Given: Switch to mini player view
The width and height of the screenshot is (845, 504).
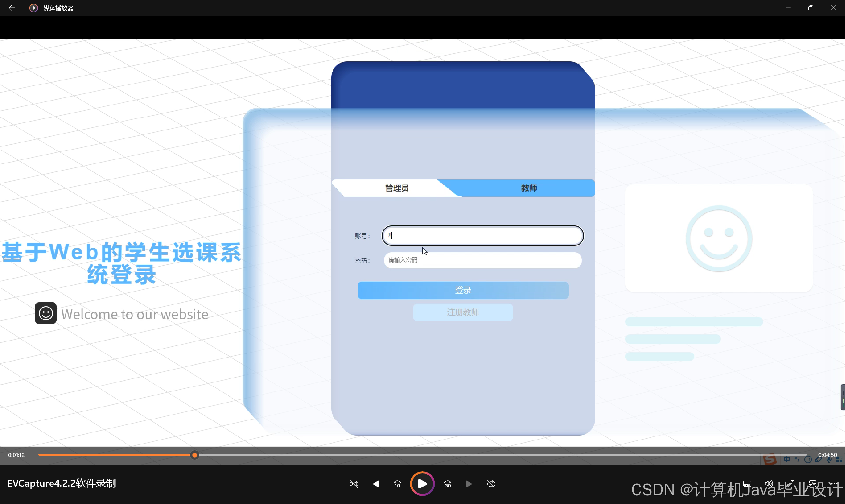Looking at the screenshot, I should (812, 483).
